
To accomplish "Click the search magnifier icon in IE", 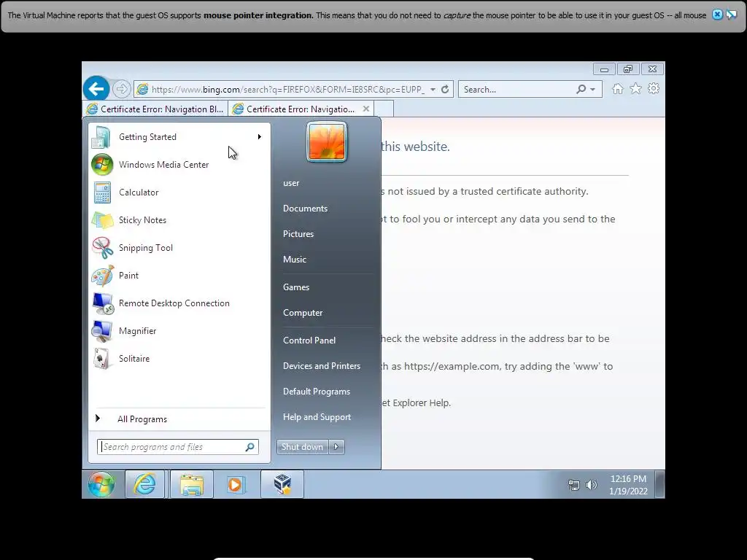I will click(x=581, y=89).
